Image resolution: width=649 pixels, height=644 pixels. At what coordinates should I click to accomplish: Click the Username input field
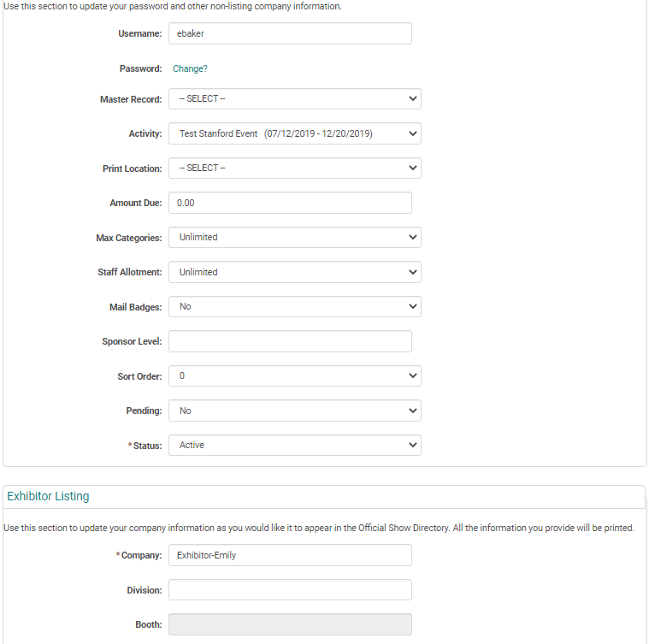tap(290, 33)
